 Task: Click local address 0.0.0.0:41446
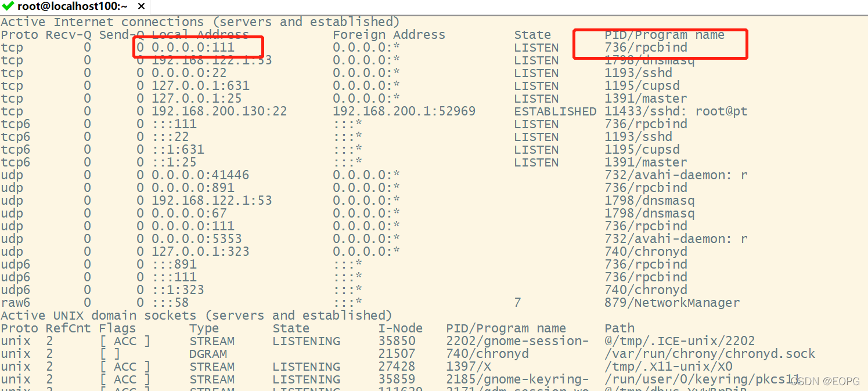(201, 175)
